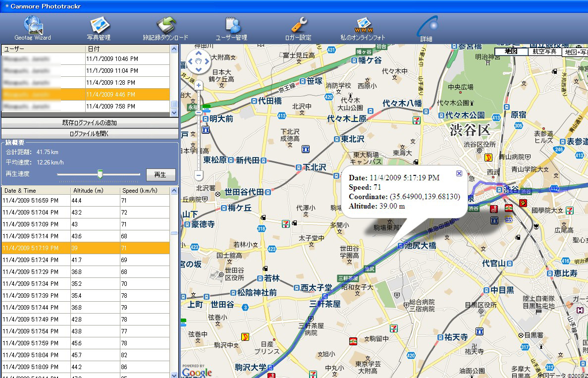Click the 渋谷区 district label
Image resolution: width=588 pixels, height=378 pixels.
click(x=470, y=130)
